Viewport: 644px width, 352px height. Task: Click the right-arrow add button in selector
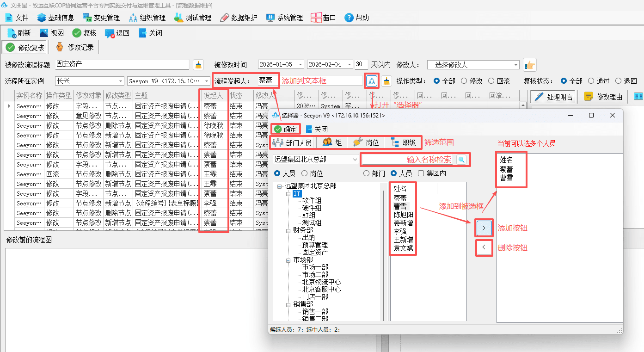coord(484,228)
